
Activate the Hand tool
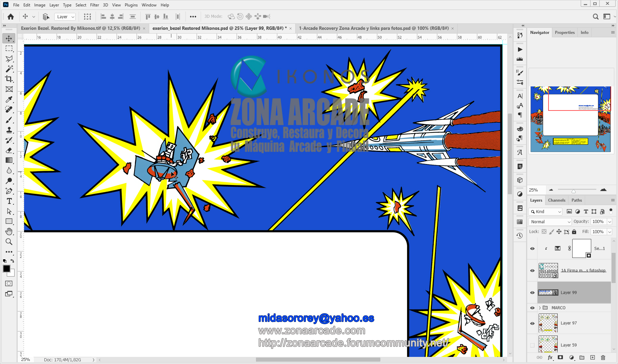9,231
